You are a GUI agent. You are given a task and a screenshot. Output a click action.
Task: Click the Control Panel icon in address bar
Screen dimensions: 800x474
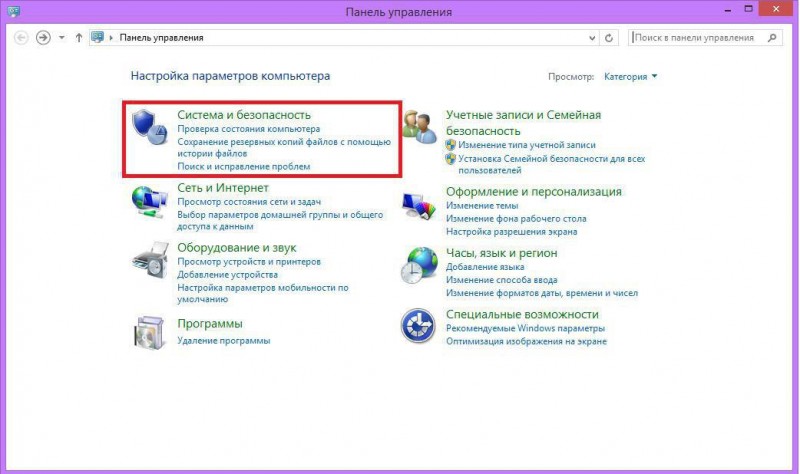point(97,37)
